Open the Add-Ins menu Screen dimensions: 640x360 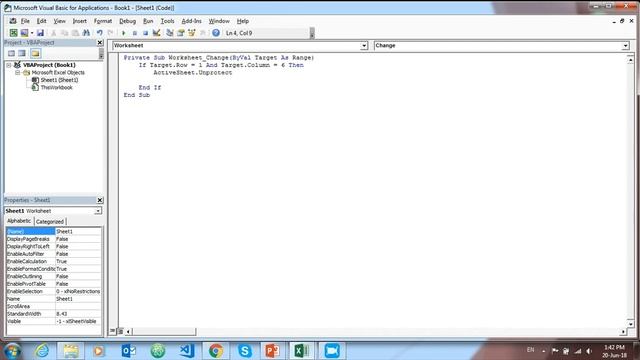[191, 21]
